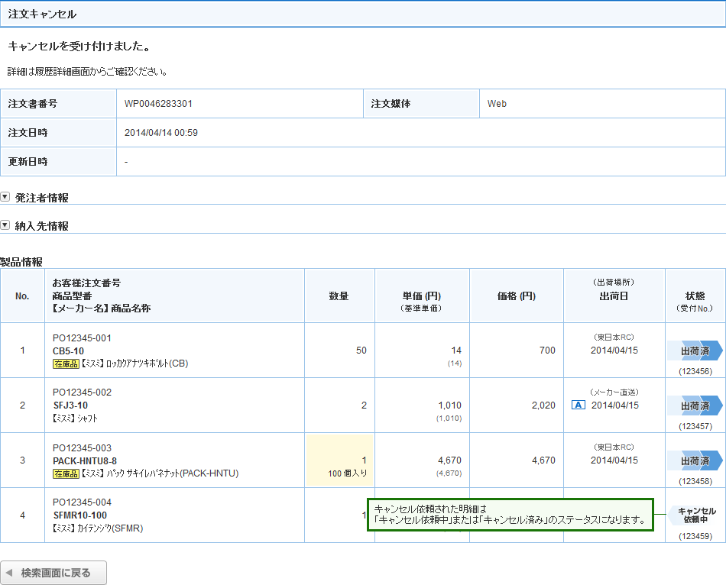Click the 出荷済 badge for PACK-HNTU8-8
726x588 pixels.
(694, 460)
